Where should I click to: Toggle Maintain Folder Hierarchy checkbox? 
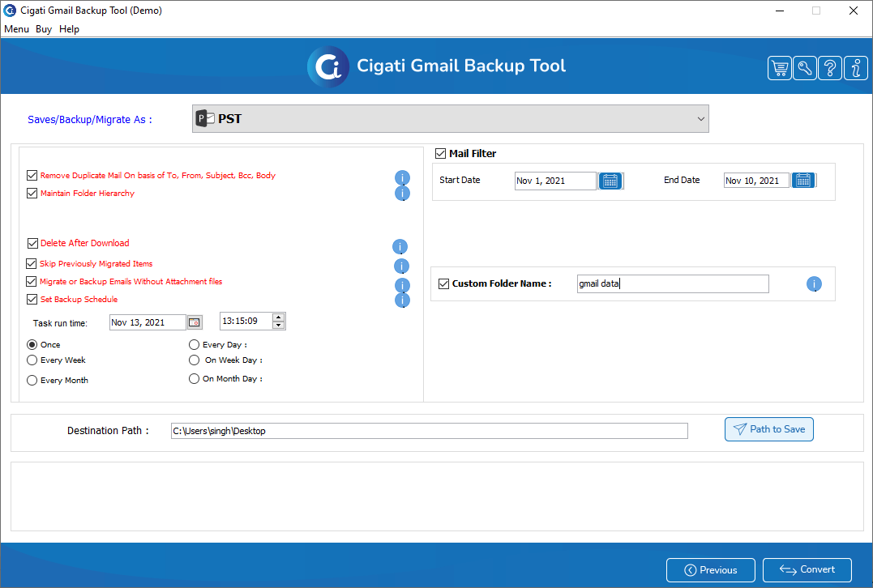[x=32, y=193]
